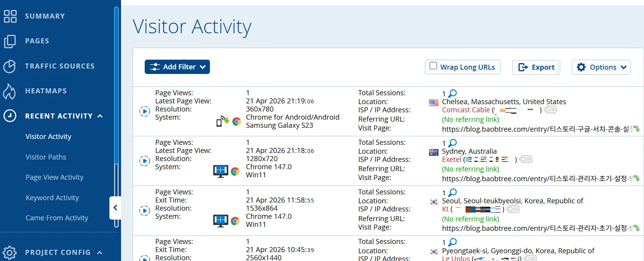Click the Lg Uplus ISP link
Viewport: 644px width, 261px height.
(x=456, y=258)
